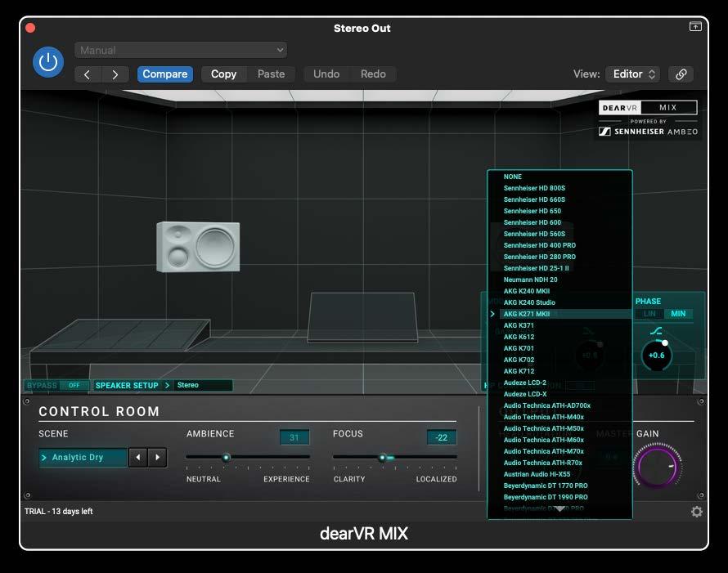
Task: Go to next preset arrow
Action: [115, 74]
